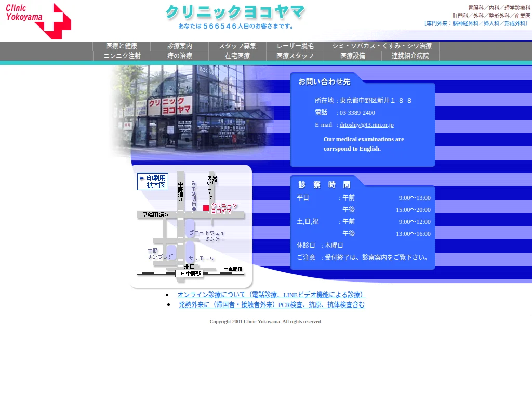The width and height of the screenshot is (532, 399).
Task: Open the オンライン診療について online consultation link
Action: (x=271, y=294)
